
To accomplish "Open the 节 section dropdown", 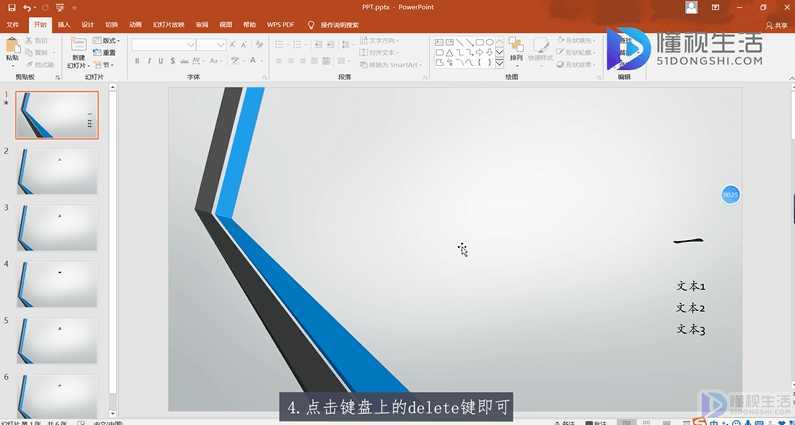I will (103, 65).
